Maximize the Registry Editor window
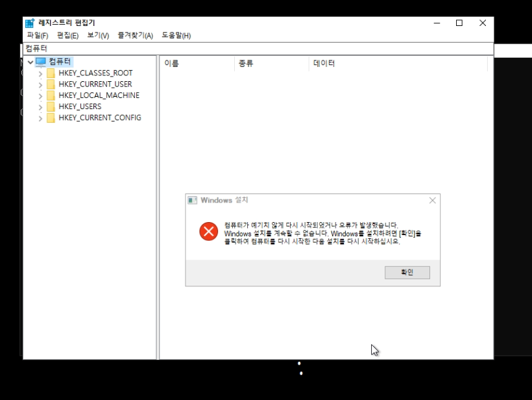The height and width of the screenshot is (400, 532). 459,23
